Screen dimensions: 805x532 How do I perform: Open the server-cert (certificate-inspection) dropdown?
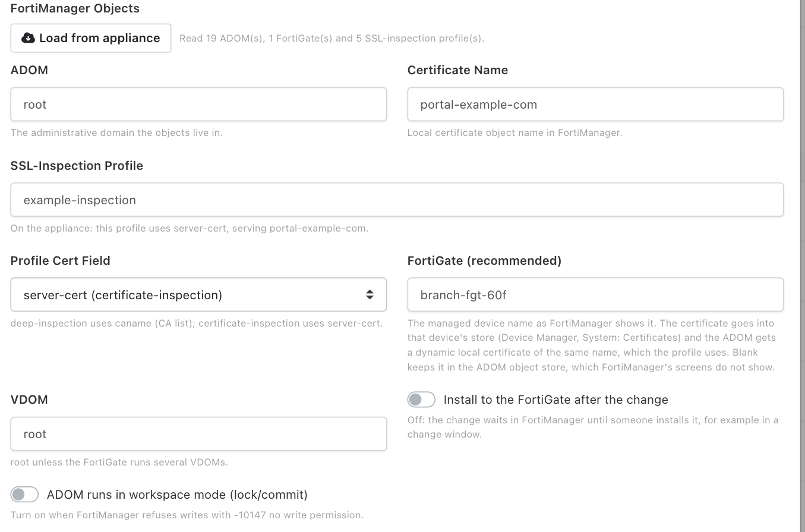click(x=198, y=294)
